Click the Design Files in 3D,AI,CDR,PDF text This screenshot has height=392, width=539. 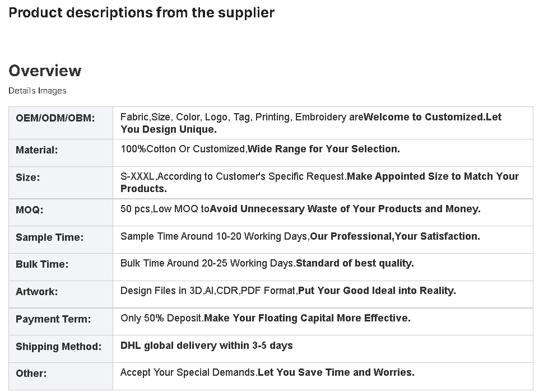pyautogui.click(x=208, y=291)
